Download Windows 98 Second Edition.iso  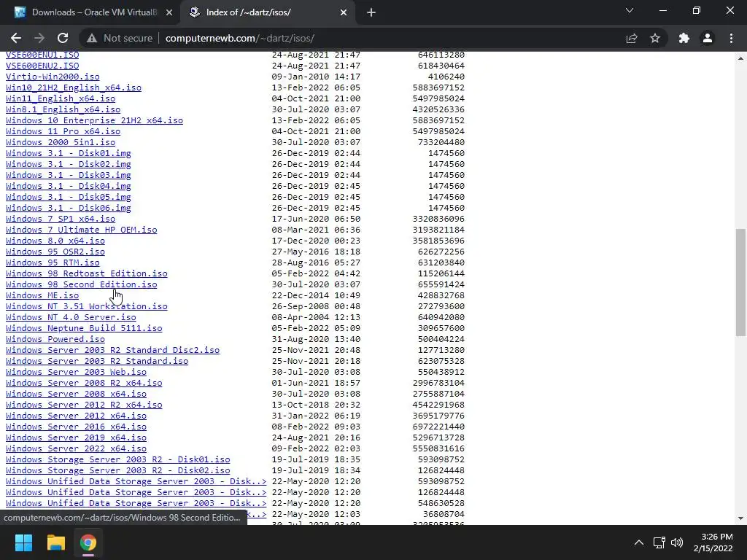81,285
